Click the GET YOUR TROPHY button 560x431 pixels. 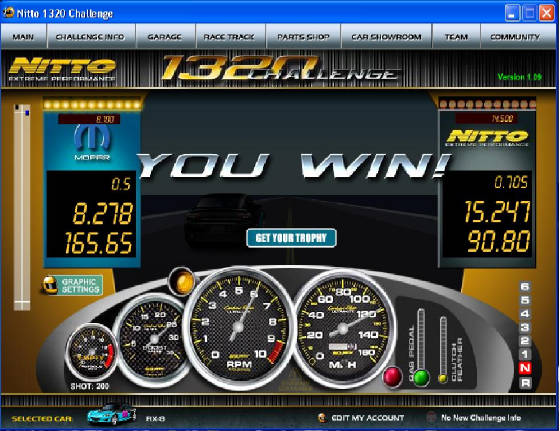tap(291, 238)
